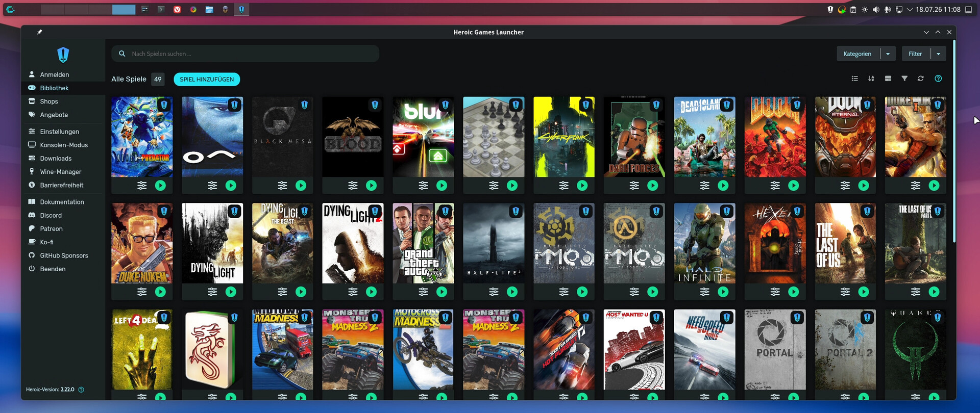Launch Blood with its play button
The width and height of the screenshot is (980, 413).
(372, 186)
